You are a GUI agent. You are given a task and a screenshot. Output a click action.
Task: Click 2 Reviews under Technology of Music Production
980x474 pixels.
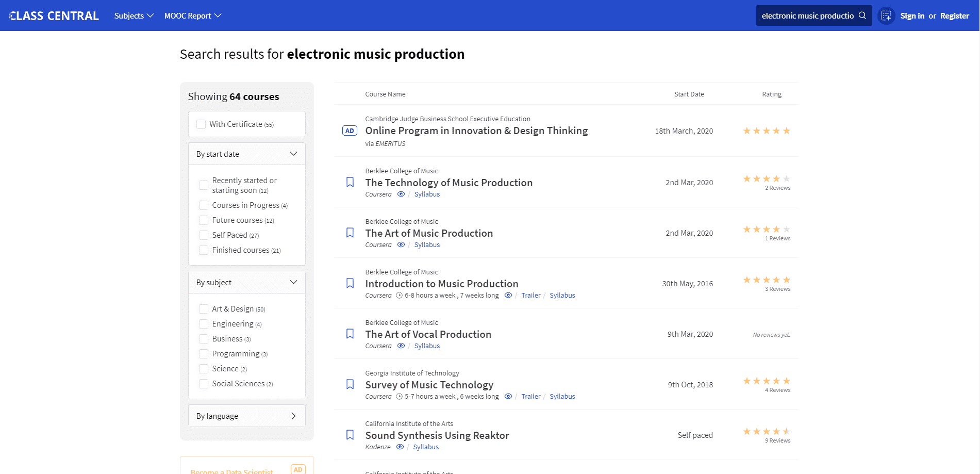777,188
